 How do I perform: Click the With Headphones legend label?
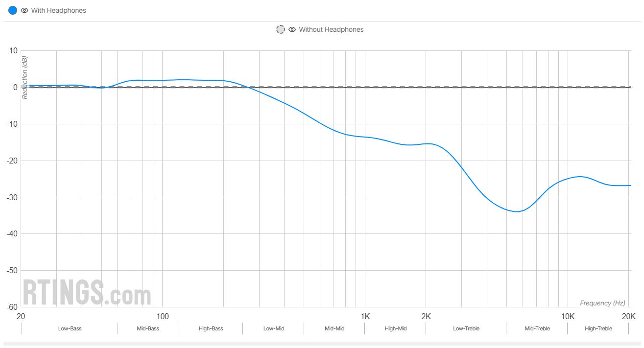(x=58, y=10)
